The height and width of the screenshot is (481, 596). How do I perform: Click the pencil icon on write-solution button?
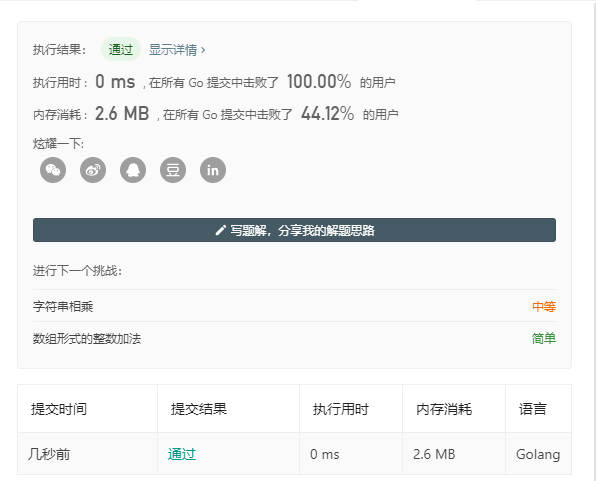tap(220, 230)
